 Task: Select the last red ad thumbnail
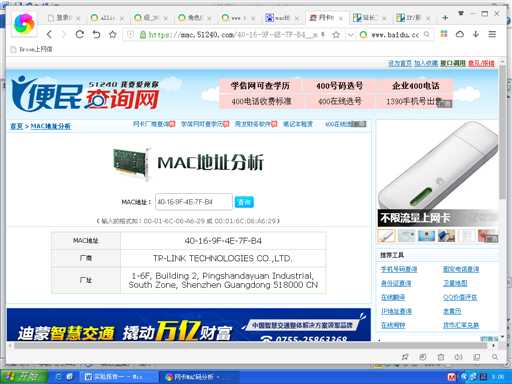click(488, 236)
